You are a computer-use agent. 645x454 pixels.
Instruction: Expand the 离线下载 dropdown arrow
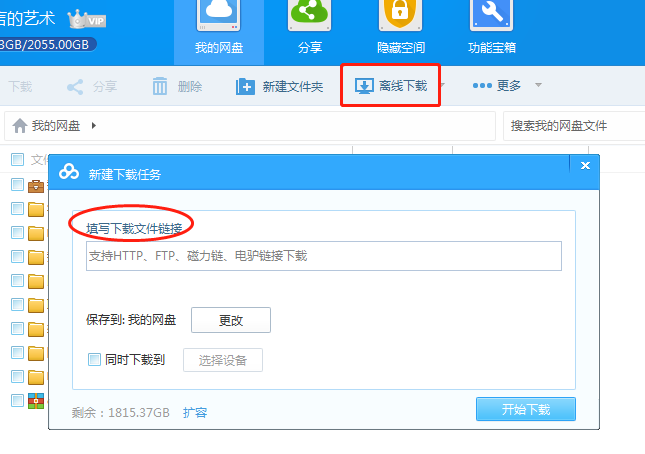(x=443, y=85)
